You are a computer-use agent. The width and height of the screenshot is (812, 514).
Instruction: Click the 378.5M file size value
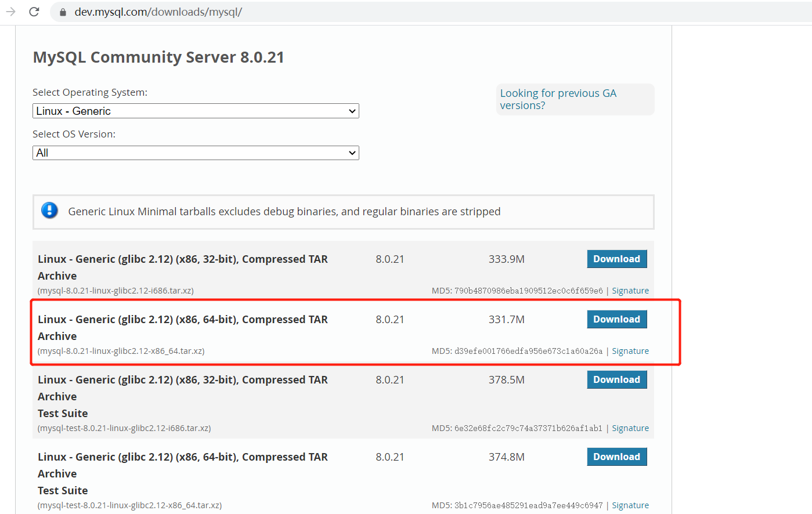[x=507, y=380]
